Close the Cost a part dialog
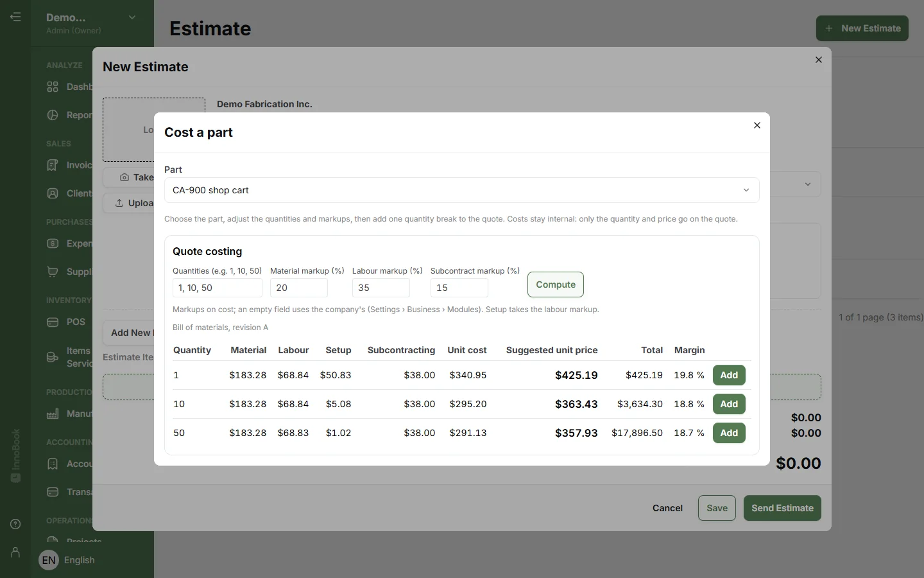Viewport: 924px width, 578px height. pos(757,125)
